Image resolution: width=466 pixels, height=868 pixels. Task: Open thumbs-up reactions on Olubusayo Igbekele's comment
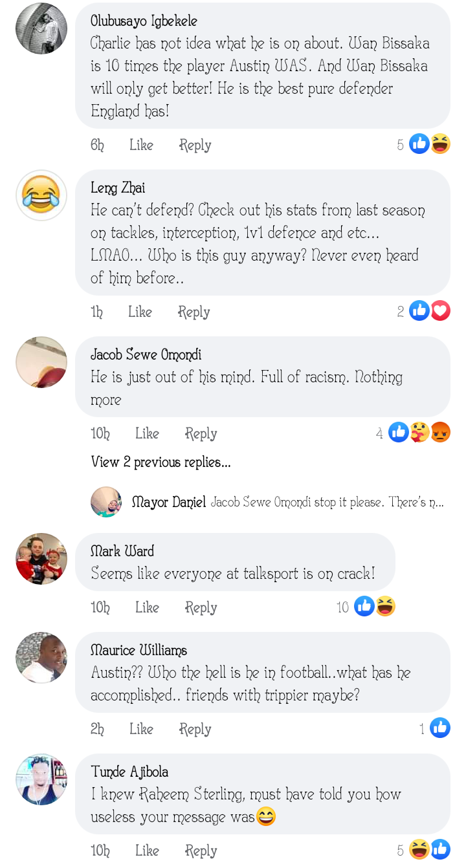pyautogui.click(x=419, y=144)
